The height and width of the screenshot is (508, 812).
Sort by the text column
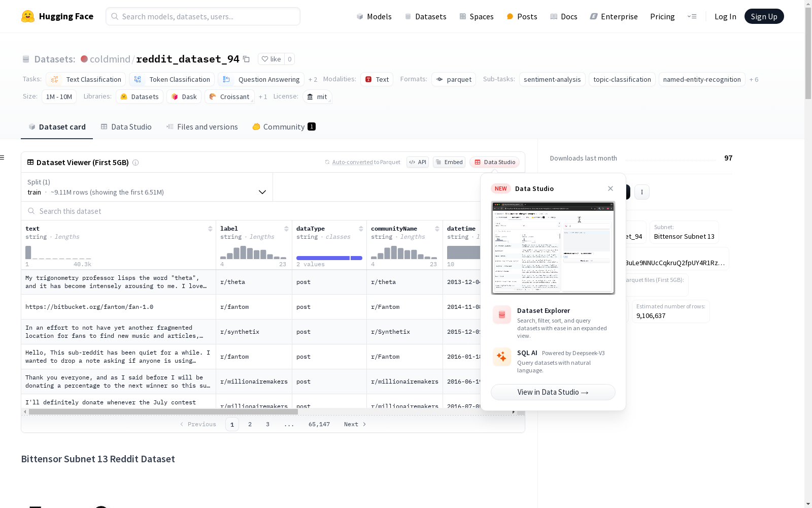pyautogui.click(x=210, y=229)
